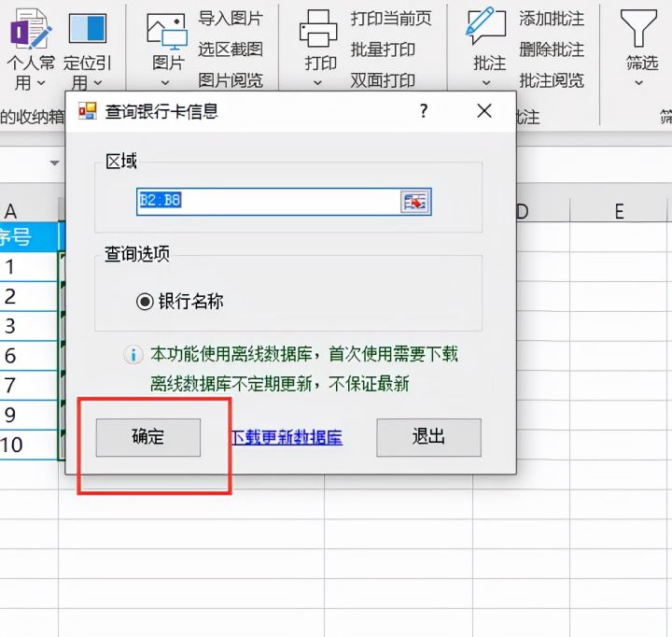This screenshot has width=672, height=637.
Task: Open the 下载更新数据库 link
Action: click(287, 437)
